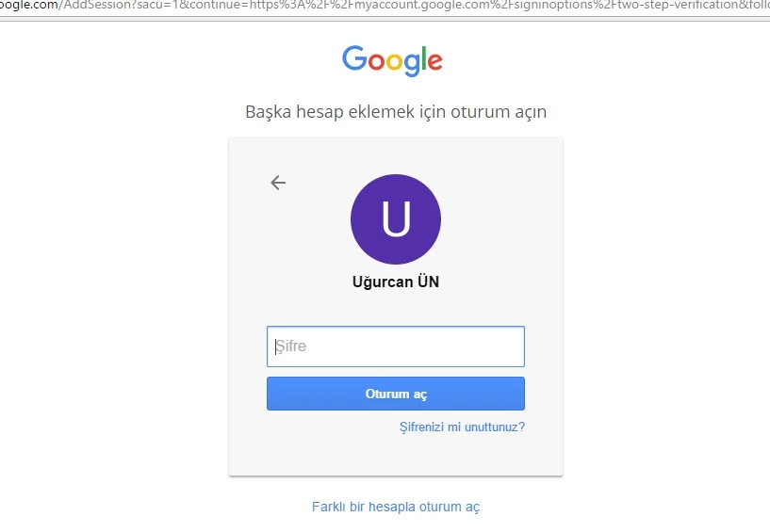This screenshot has height=532, width=770.
Task: Click the AddSession segment in the URL
Action: tap(97, 5)
